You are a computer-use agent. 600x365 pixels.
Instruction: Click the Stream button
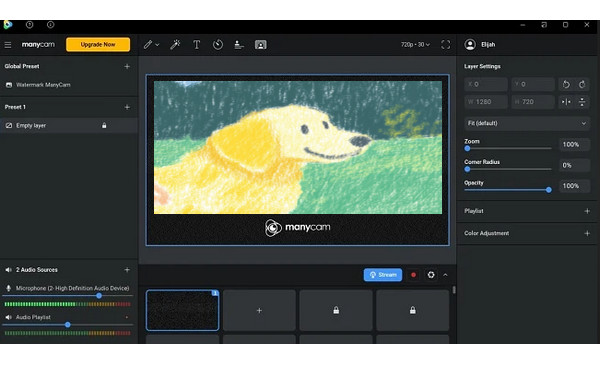click(x=383, y=275)
